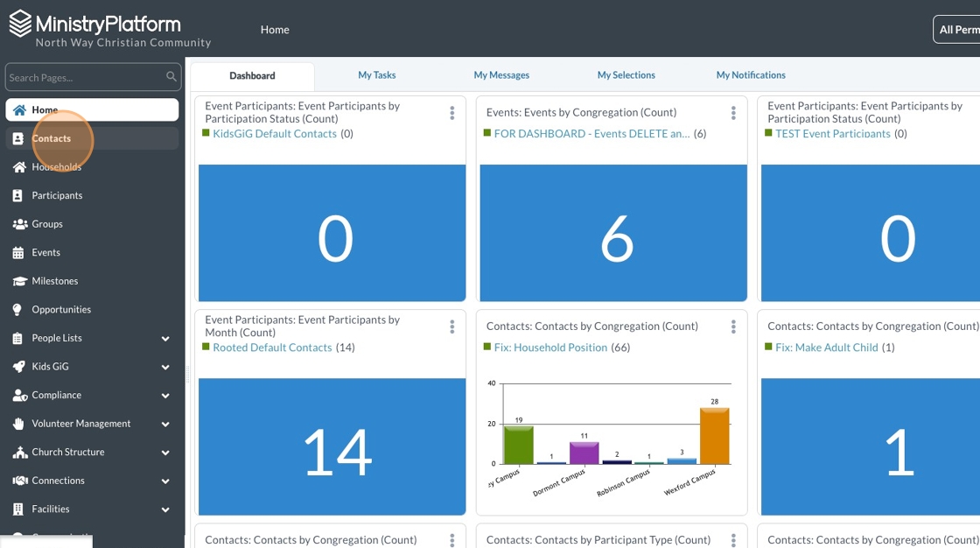Screen dimensions: 980x548
Task: Click the Contacts address book icon
Action: [18, 139]
